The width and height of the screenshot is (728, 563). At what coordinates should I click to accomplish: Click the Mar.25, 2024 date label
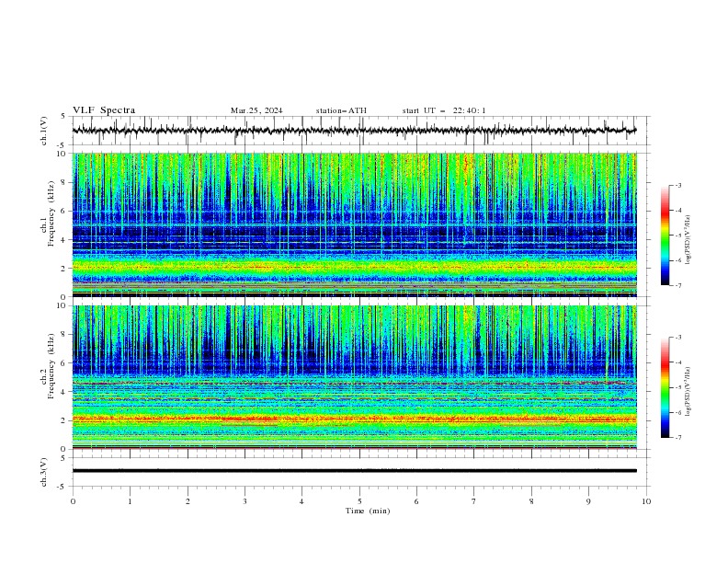(256, 110)
